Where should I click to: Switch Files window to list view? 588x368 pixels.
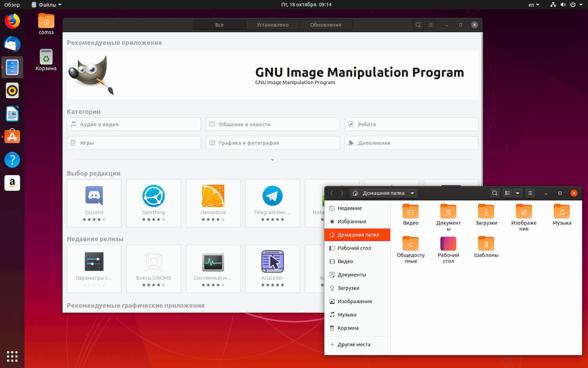coord(508,193)
